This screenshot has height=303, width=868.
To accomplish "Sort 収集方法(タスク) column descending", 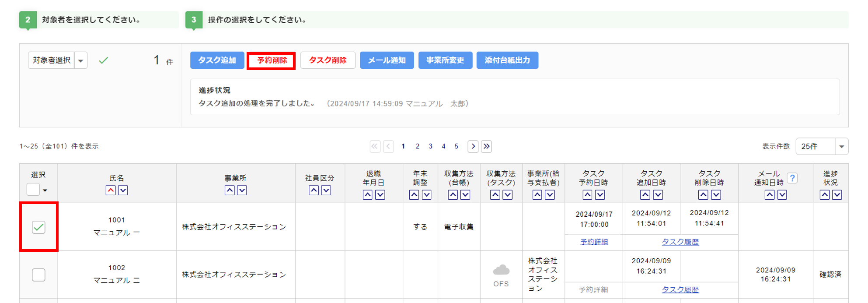I will [507, 195].
